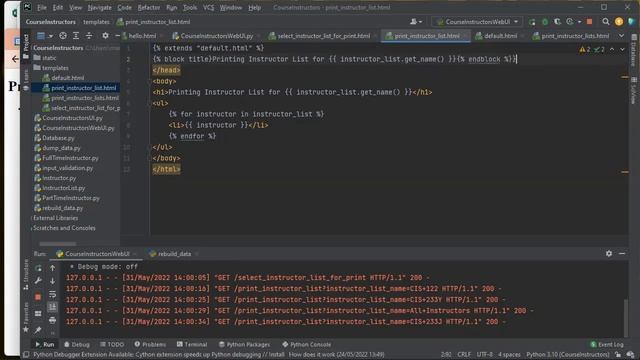Open the Tools menu
Viewport: 640px width, 360px height.
tap(190, 8)
